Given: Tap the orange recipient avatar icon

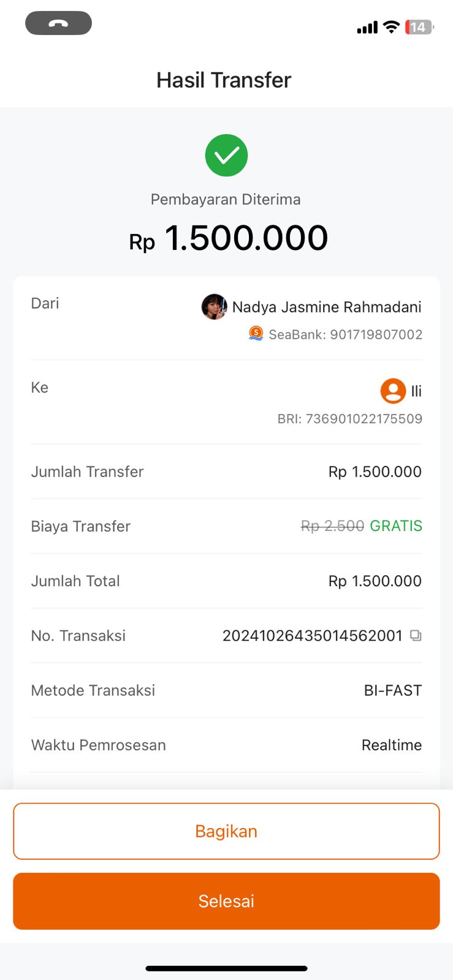Looking at the screenshot, I should 393,391.
